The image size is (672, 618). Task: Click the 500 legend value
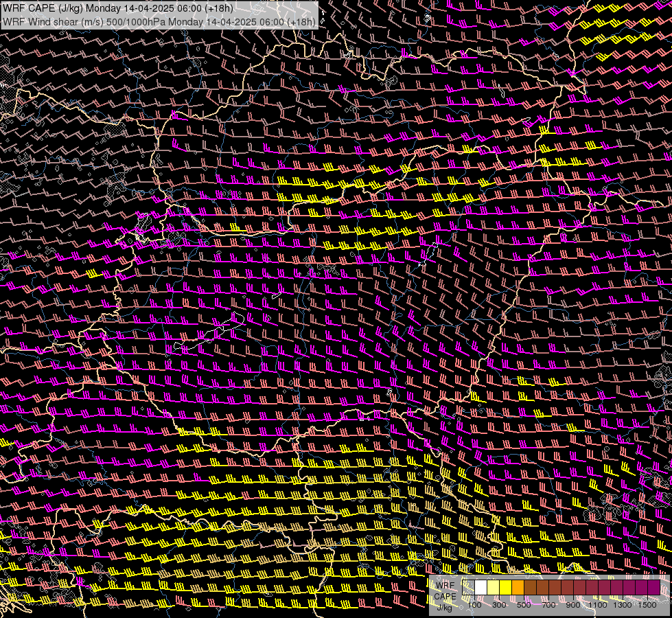click(524, 605)
